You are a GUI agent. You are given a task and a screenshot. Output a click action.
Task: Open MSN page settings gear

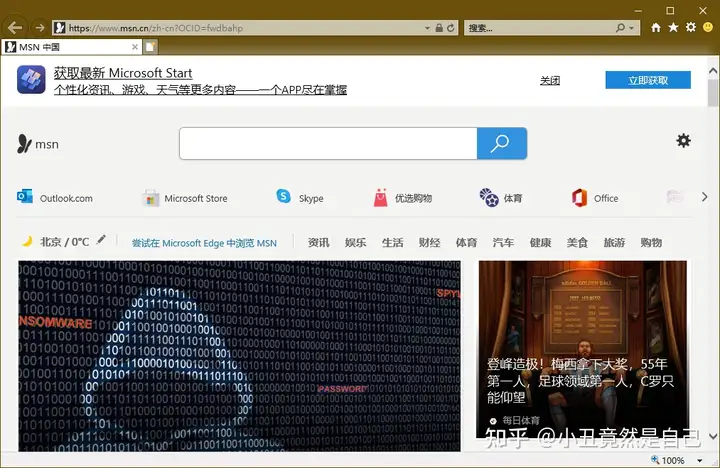pyautogui.click(x=683, y=141)
